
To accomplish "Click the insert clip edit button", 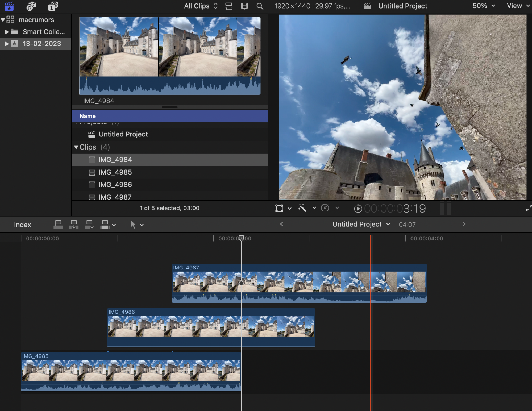I will (x=74, y=225).
